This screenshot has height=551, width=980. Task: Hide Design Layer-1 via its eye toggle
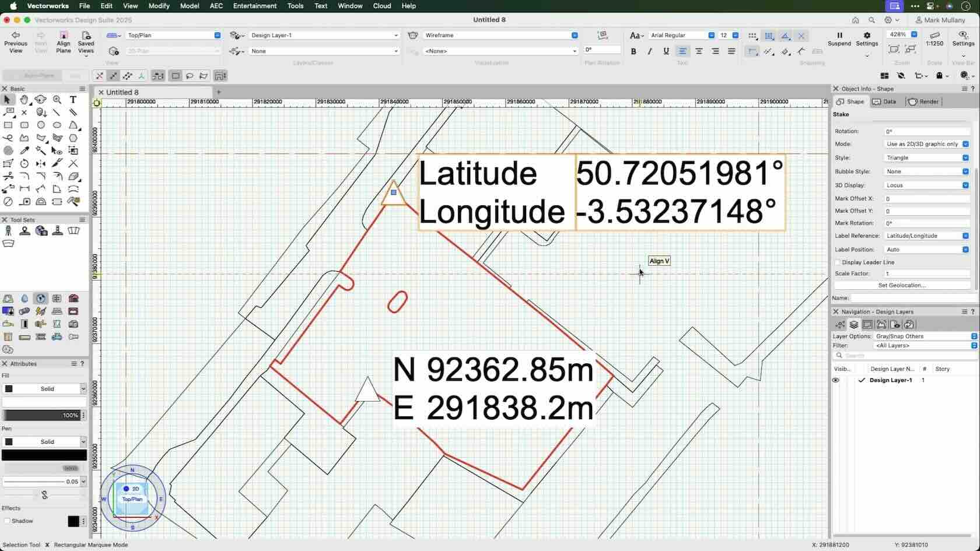(x=835, y=380)
